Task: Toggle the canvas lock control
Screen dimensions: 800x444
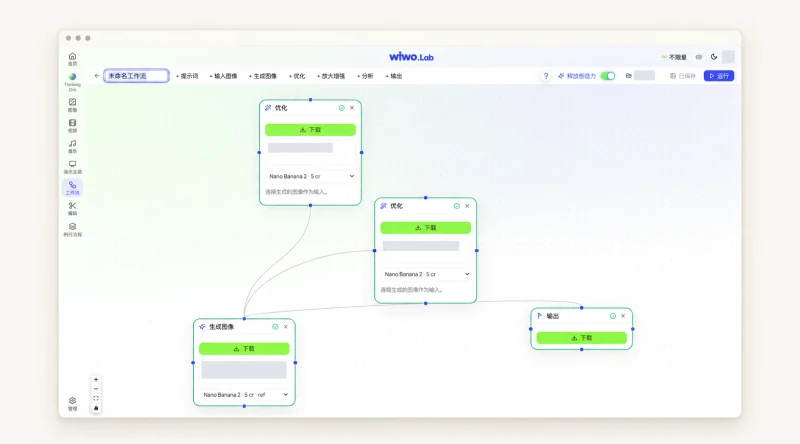Action: (x=96, y=408)
